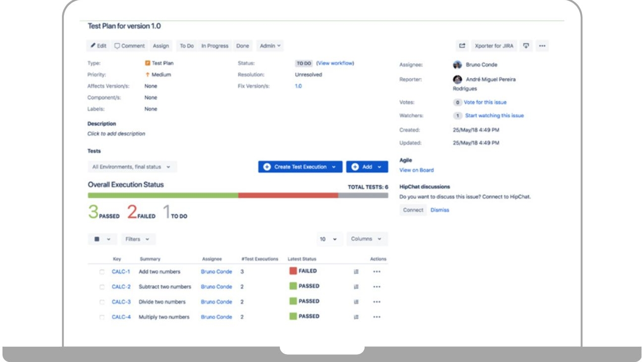Open test executions list icon for CALC-1
The width and height of the screenshot is (644, 362).
(356, 271)
